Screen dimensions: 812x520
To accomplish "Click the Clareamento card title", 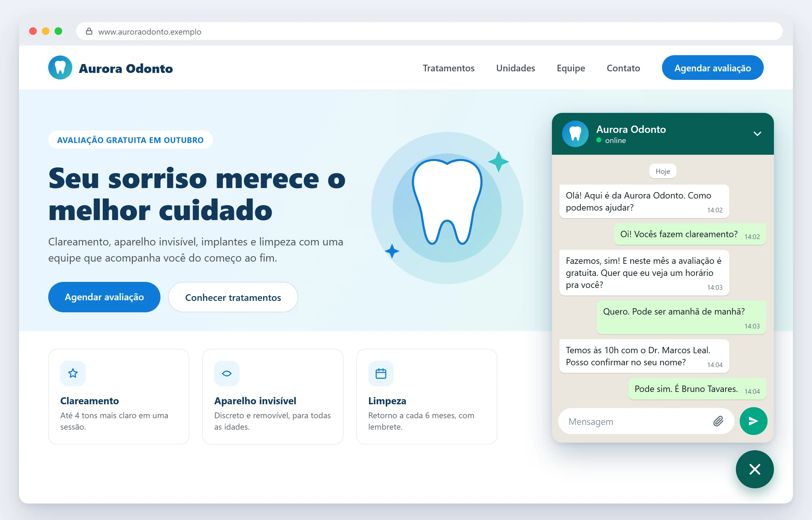I will pyautogui.click(x=89, y=400).
